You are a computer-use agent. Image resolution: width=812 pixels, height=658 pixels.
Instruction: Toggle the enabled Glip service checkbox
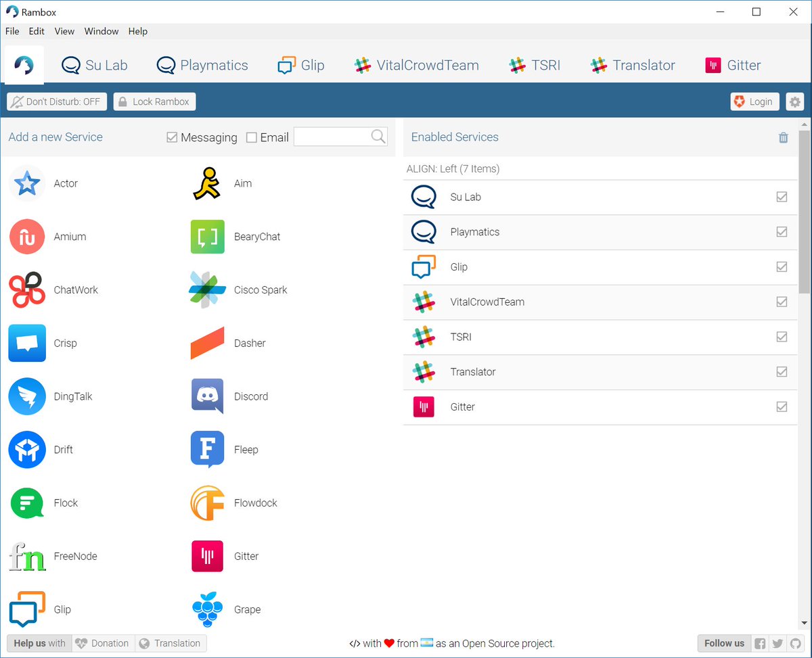coord(782,267)
